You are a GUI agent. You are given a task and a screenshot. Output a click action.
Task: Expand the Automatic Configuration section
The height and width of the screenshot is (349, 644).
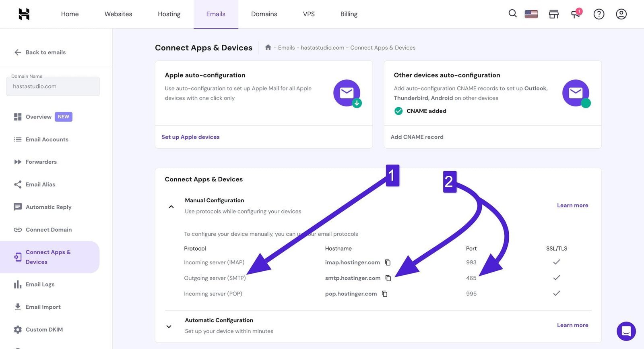[x=169, y=326]
